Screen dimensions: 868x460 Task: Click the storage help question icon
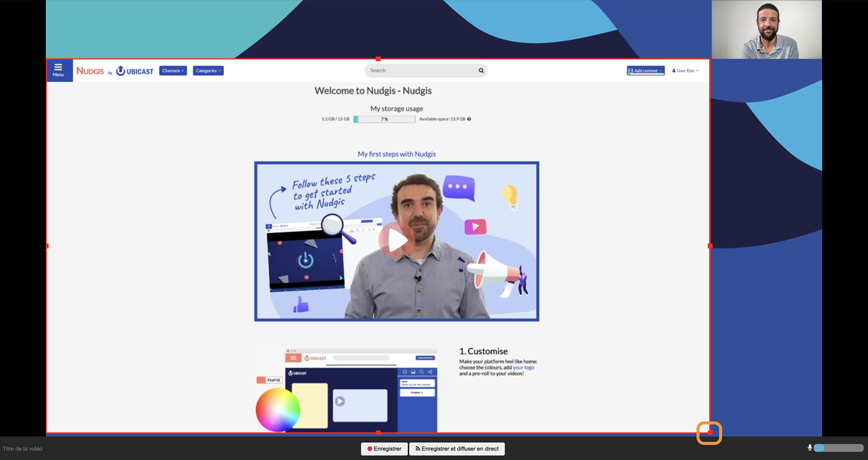click(469, 119)
